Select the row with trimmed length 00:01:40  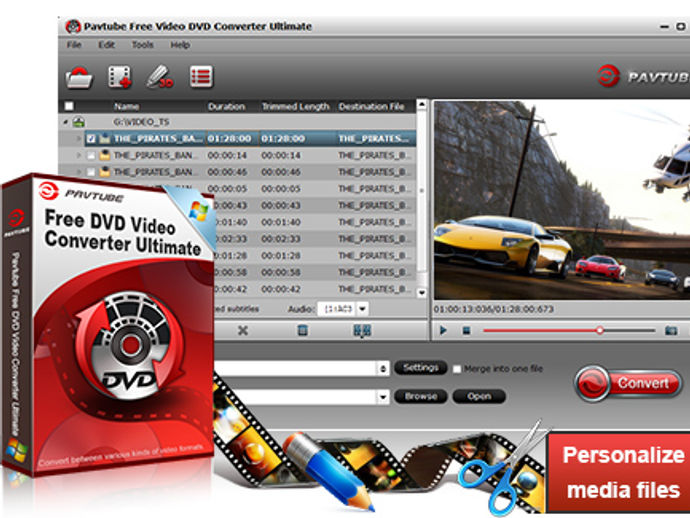315,222
